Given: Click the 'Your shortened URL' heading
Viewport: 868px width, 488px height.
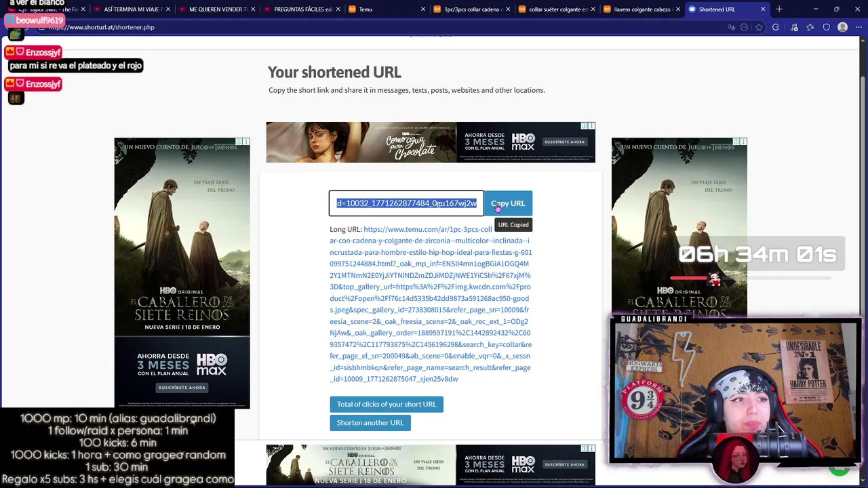Looking at the screenshot, I should tap(334, 72).
